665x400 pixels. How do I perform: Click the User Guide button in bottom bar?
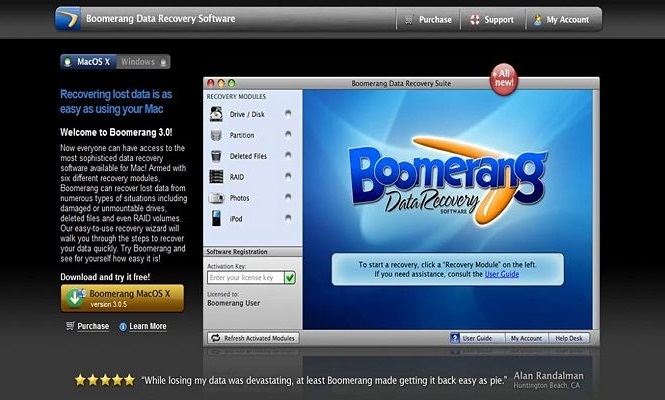[x=477, y=338]
